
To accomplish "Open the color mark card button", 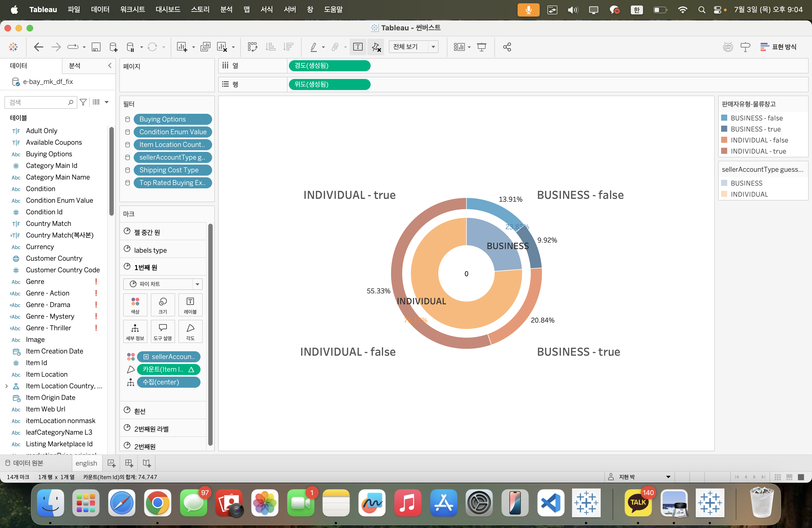I will (135, 305).
